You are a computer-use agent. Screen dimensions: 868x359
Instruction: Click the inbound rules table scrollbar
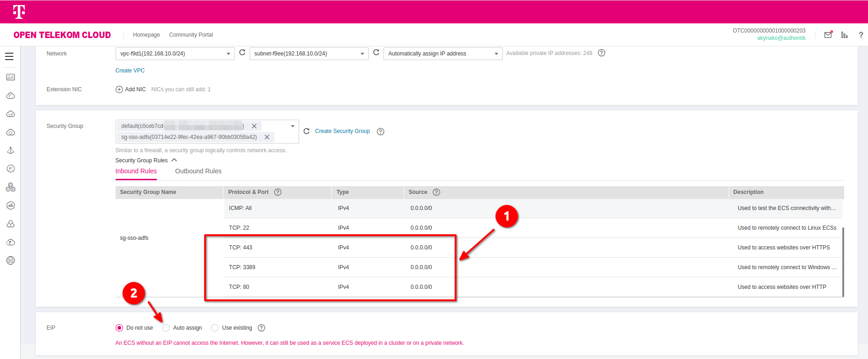(843, 261)
